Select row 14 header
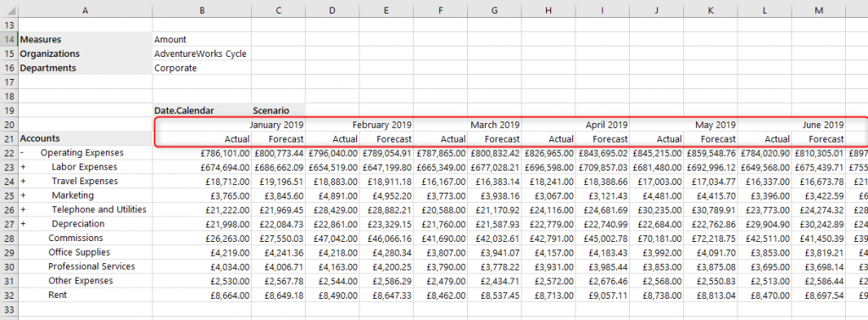This screenshot has width=868, height=320. point(8,39)
